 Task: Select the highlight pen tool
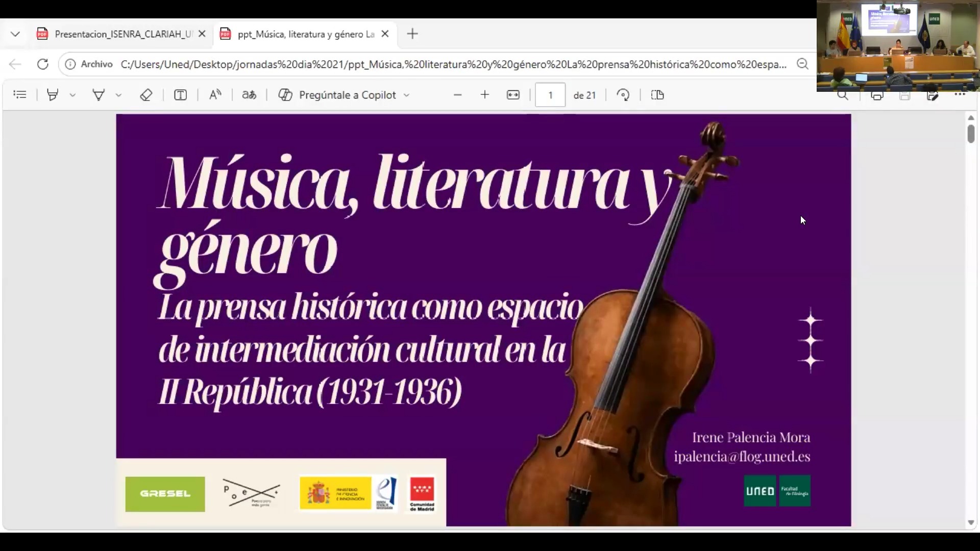[x=53, y=95]
